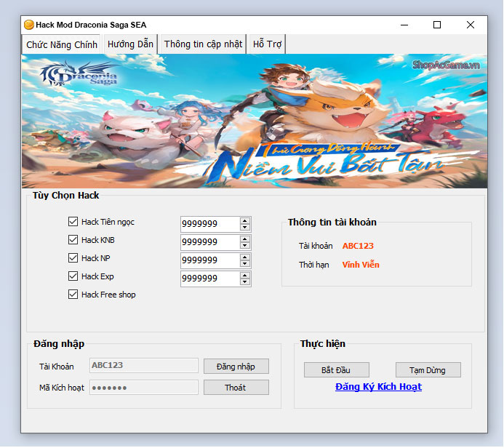The height and width of the screenshot is (448, 504).
Task: Click the Đăng nhập button
Action: (x=236, y=367)
